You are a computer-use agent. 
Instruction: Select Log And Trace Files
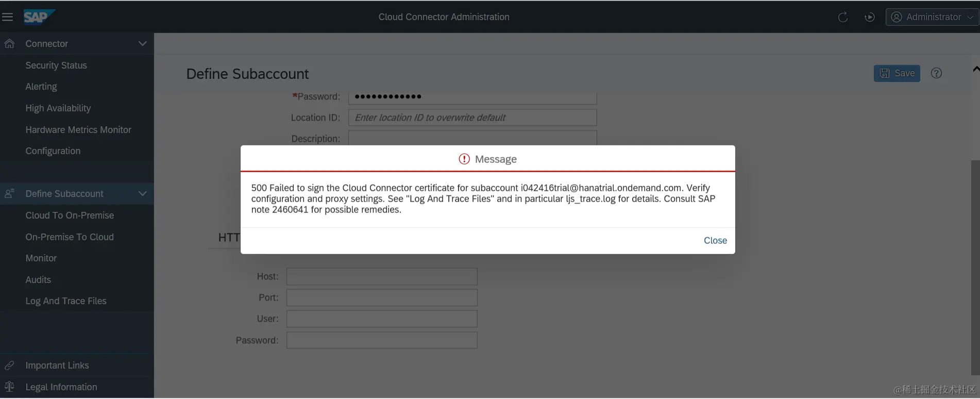coord(66,301)
